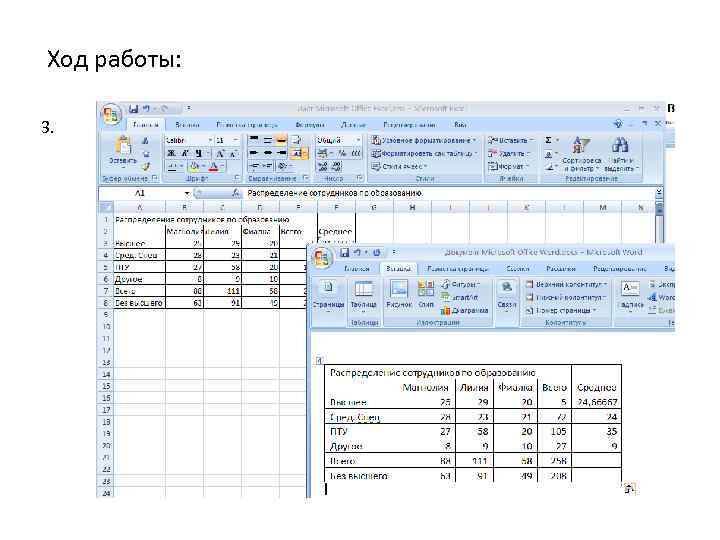The image size is (720, 540).
Task: Open Sort & Filter (Сортировка и фильтр)
Action: (x=581, y=154)
